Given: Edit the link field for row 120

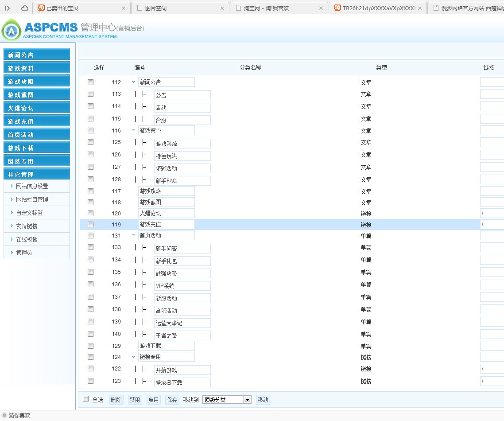Looking at the screenshot, I should click(x=492, y=213).
